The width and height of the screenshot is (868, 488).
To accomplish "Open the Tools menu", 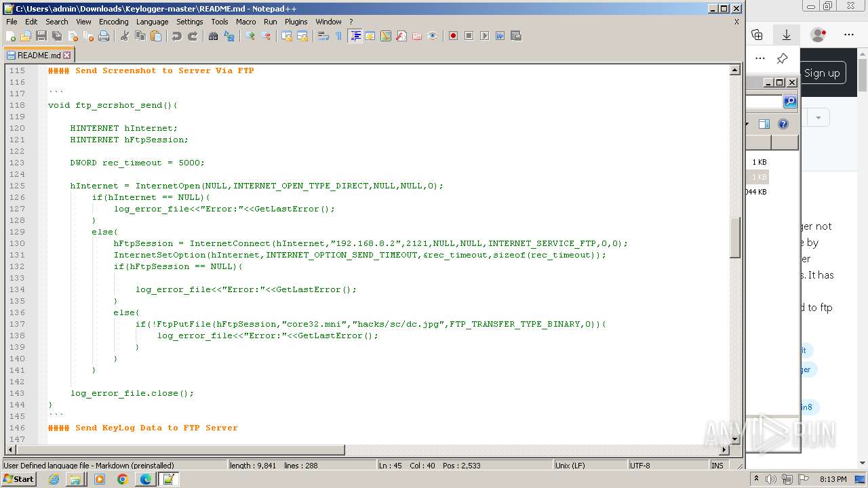I will [x=220, y=22].
